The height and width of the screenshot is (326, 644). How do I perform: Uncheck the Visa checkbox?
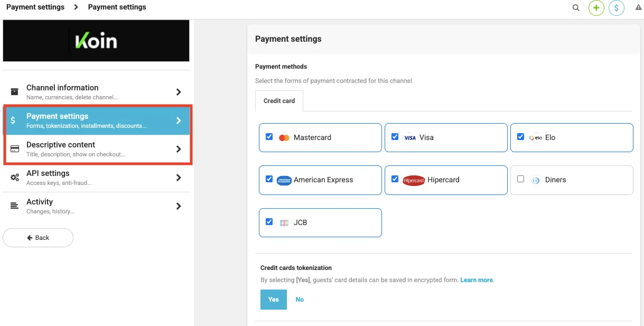click(x=395, y=137)
